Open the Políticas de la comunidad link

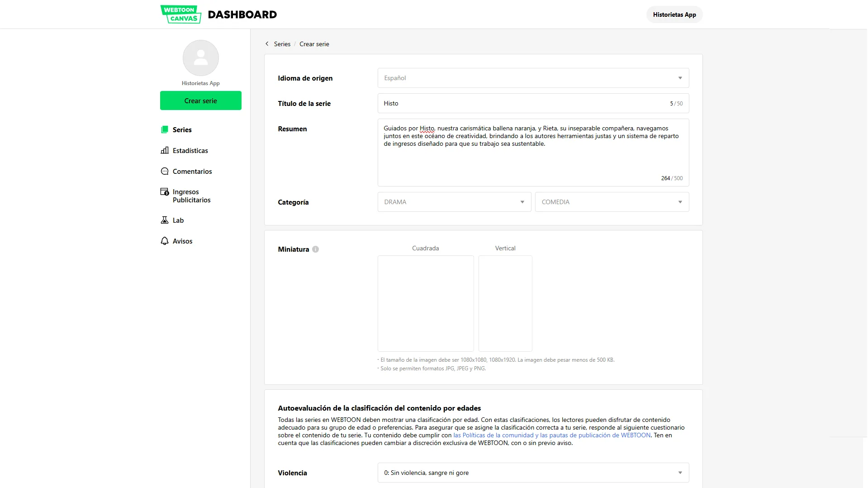(552, 435)
